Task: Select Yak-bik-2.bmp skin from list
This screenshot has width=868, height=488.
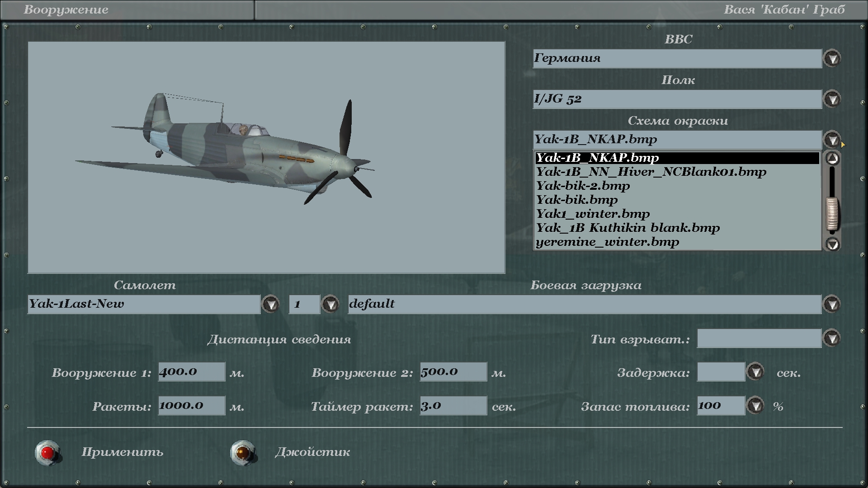Action: point(583,186)
